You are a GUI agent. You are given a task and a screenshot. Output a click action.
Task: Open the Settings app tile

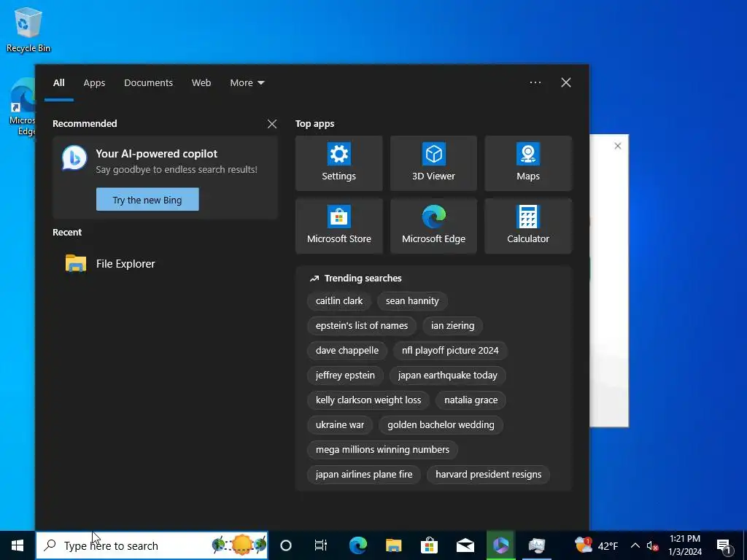coord(338,163)
